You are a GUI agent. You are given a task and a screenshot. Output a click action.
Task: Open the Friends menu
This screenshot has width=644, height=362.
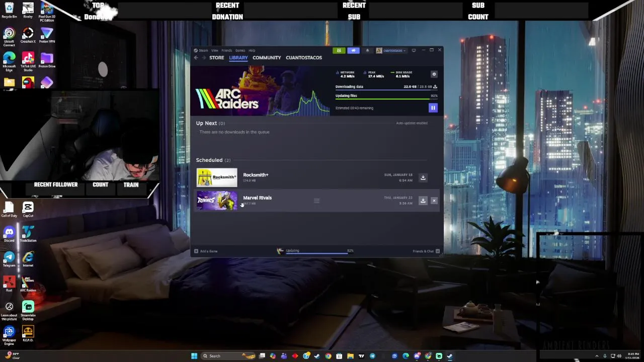(227, 50)
